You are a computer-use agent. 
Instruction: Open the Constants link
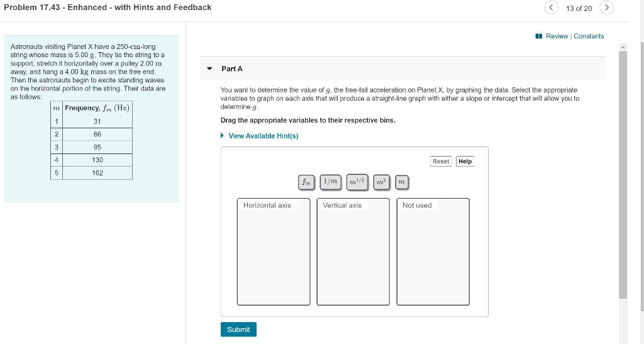(589, 36)
